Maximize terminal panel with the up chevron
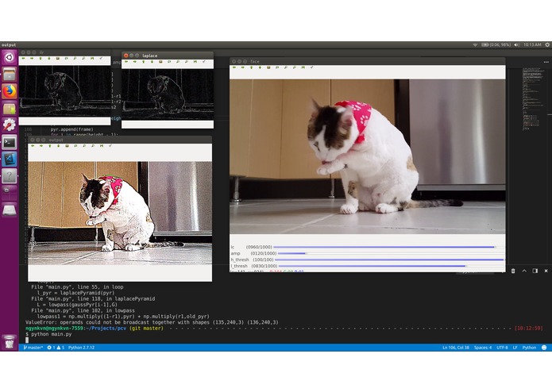This screenshot has width=552, height=392. [x=524, y=271]
